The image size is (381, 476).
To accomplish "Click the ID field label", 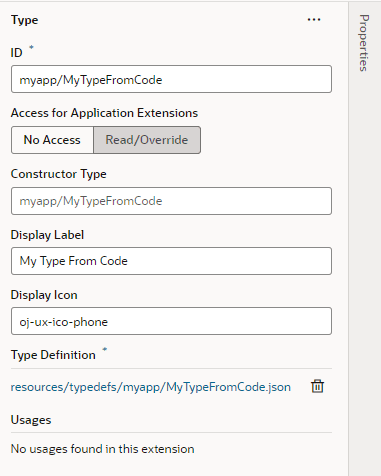I will (x=17, y=53).
